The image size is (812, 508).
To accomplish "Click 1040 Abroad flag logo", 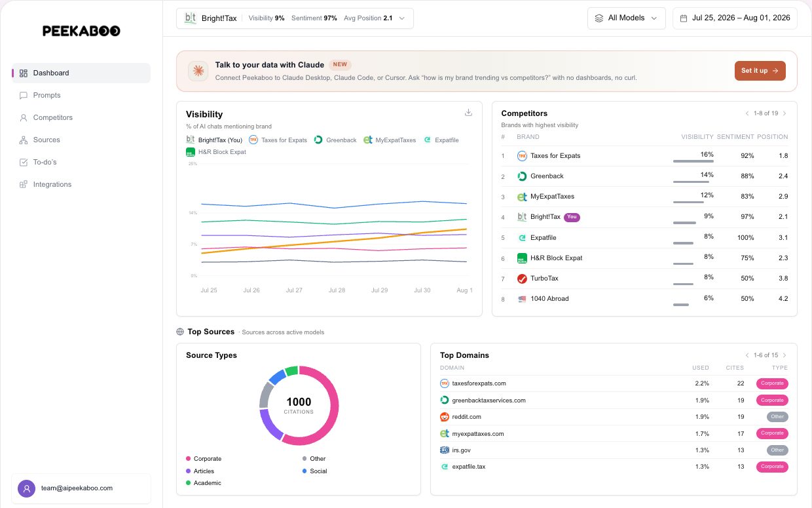I will (x=522, y=299).
